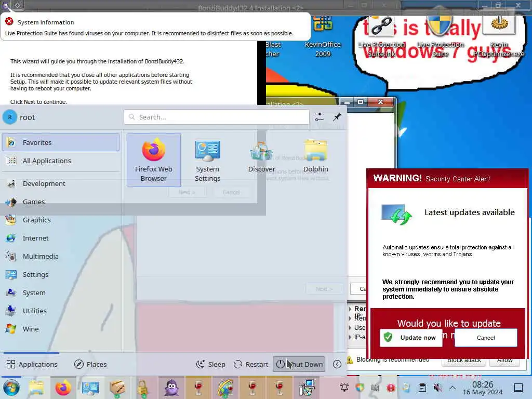Open Wine category
This screenshot has height=399, width=532.
pyautogui.click(x=61, y=329)
